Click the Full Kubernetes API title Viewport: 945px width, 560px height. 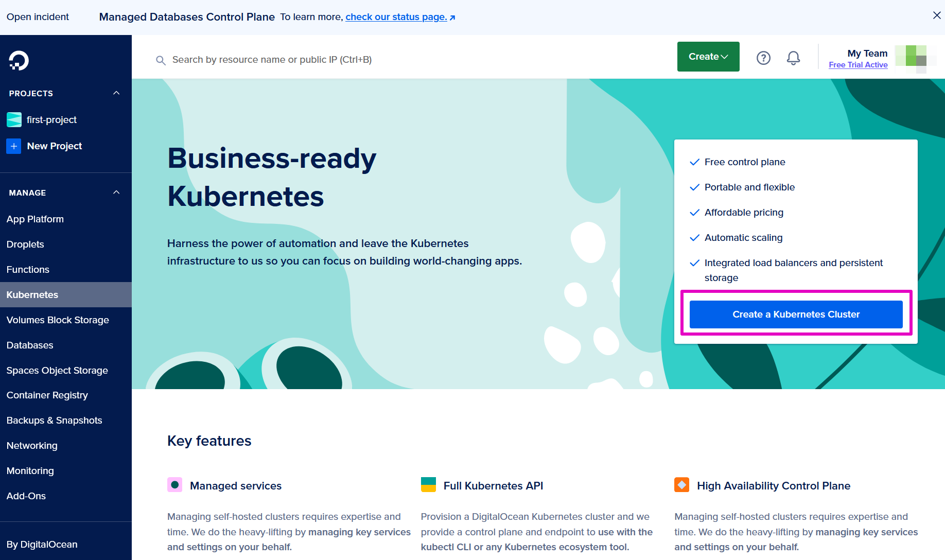tap(493, 486)
